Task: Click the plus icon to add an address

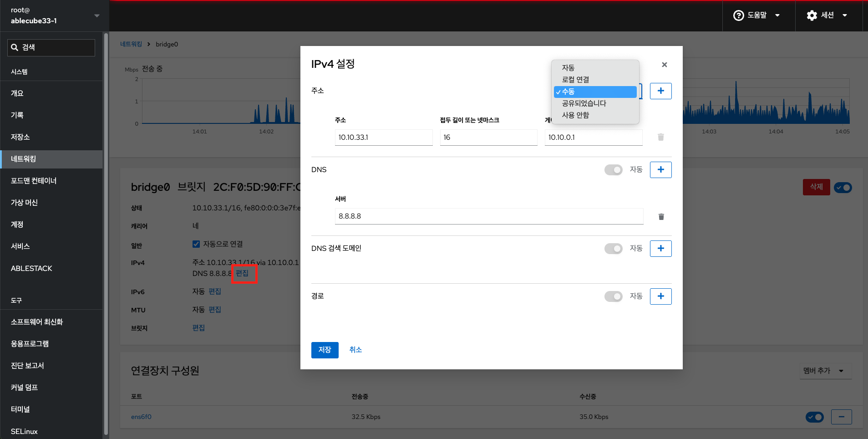Action: (660, 91)
